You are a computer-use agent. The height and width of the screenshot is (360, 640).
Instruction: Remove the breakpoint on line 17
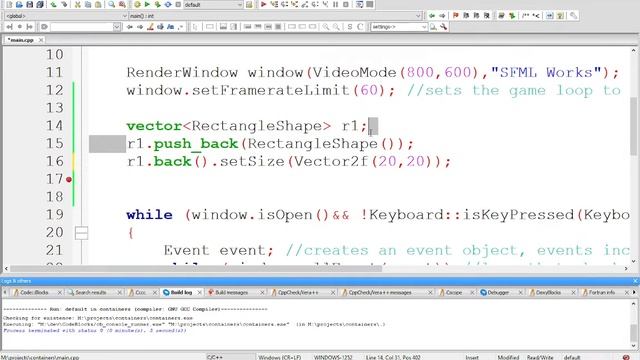coord(69,179)
